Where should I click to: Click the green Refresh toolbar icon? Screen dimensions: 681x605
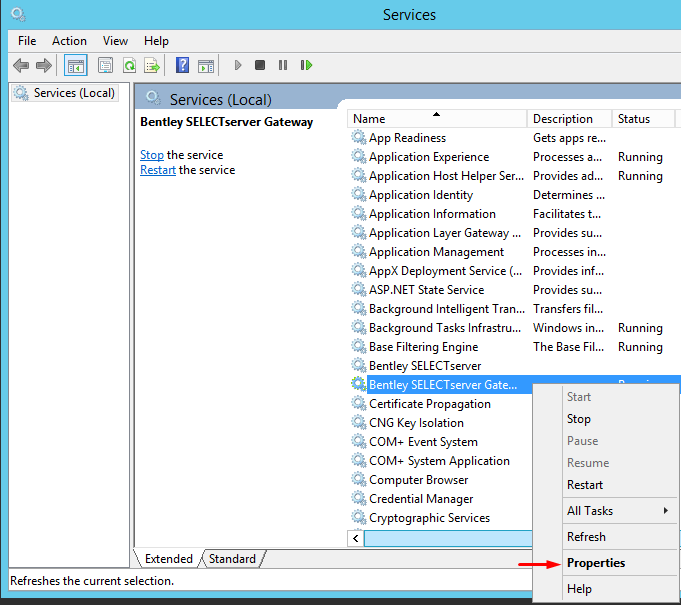129,66
